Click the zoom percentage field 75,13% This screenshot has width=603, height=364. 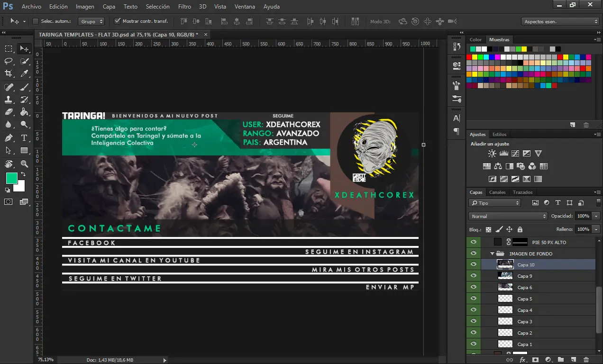click(x=46, y=360)
